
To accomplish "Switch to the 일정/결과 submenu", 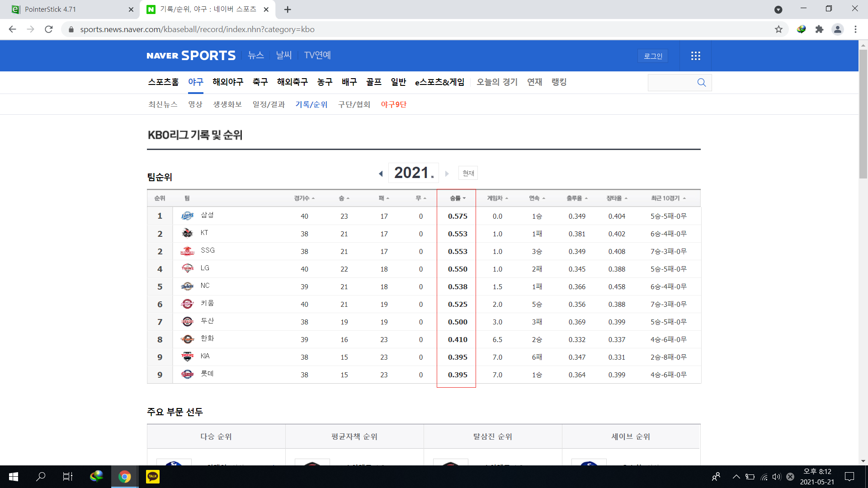I will [x=269, y=104].
